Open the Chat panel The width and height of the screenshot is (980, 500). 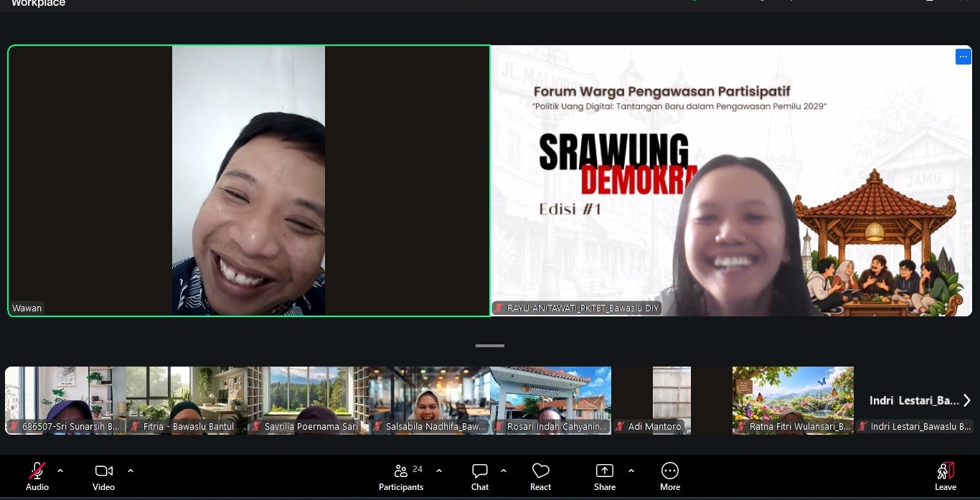point(480,476)
